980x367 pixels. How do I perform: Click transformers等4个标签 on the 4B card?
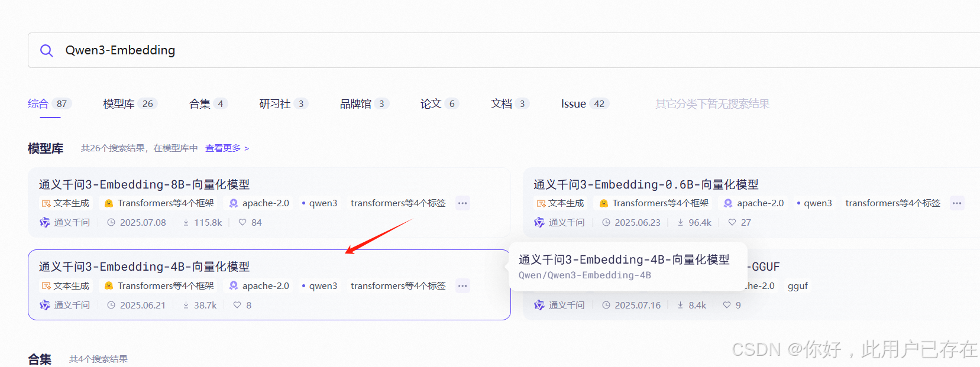(398, 286)
